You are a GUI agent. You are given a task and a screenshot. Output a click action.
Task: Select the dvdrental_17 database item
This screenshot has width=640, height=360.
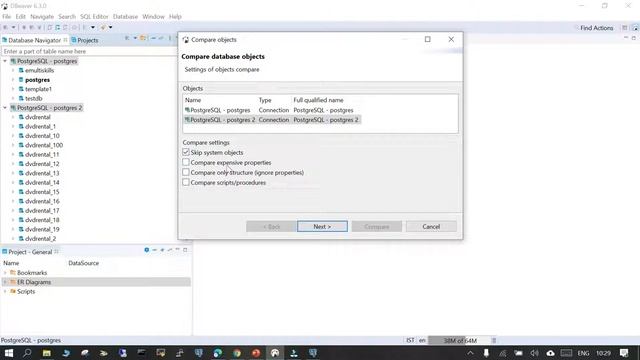point(42,211)
